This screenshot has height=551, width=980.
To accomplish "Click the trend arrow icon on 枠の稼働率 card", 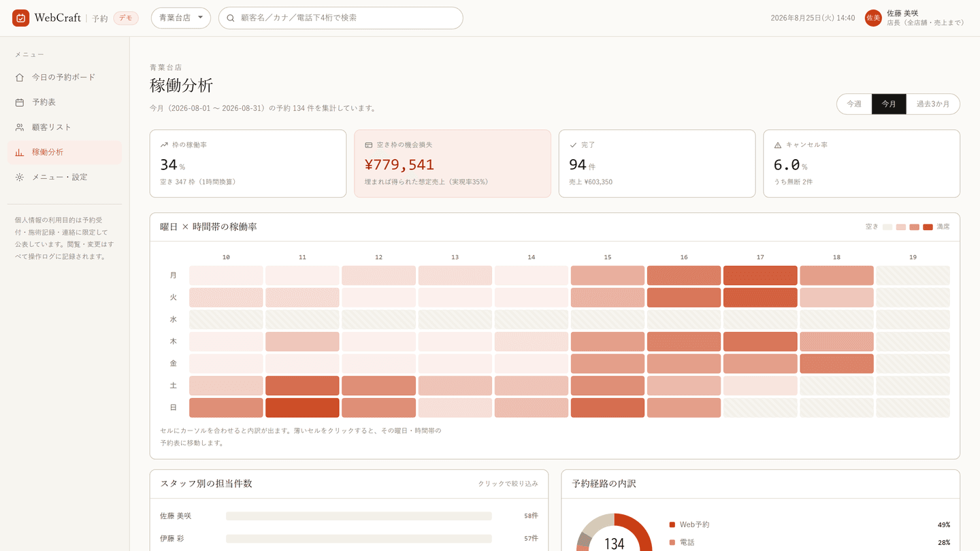I will [x=164, y=145].
